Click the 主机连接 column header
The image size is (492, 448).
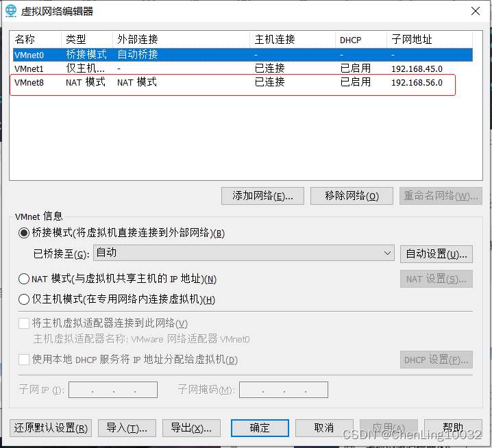pyautogui.click(x=293, y=40)
